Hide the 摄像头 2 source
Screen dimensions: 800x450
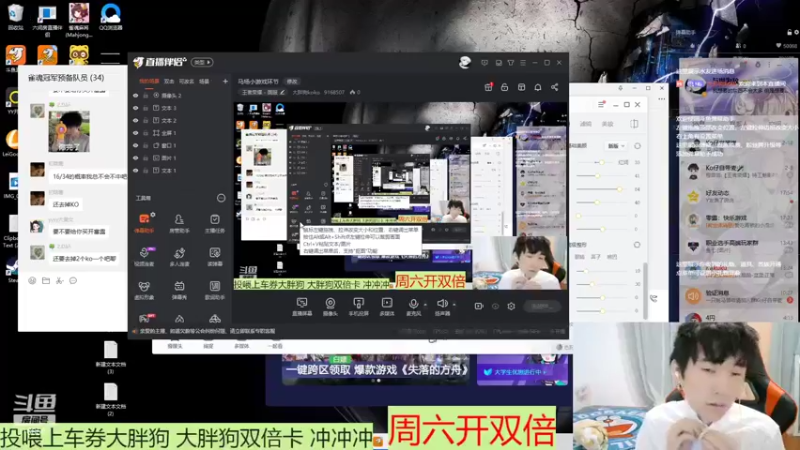point(136,95)
